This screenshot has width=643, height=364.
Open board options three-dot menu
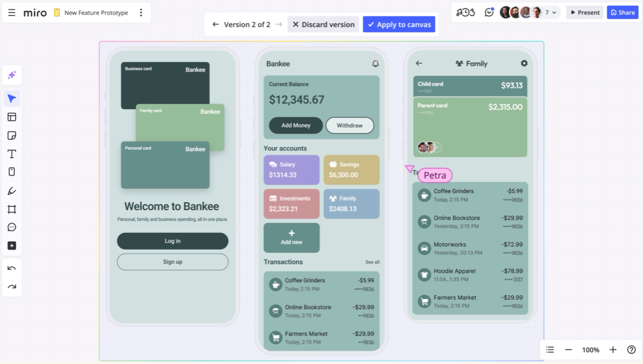click(141, 13)
